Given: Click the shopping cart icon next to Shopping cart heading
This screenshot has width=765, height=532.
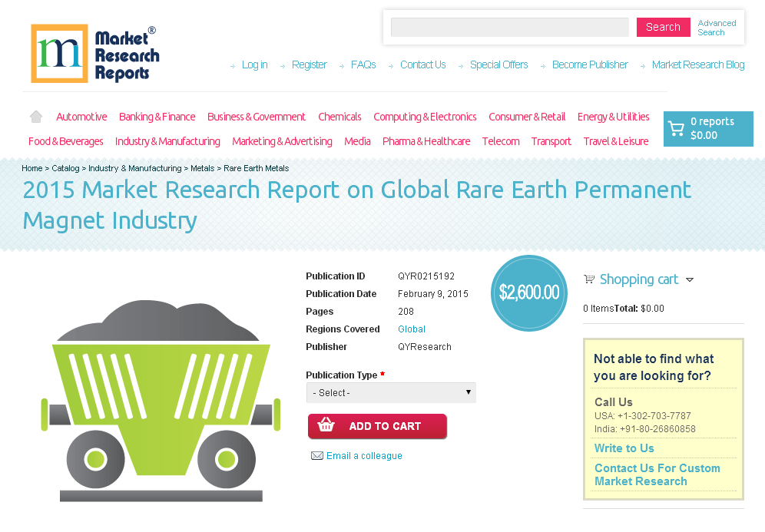Looking at the screenshot, I should pyautogui.click(x=589, y=279).
